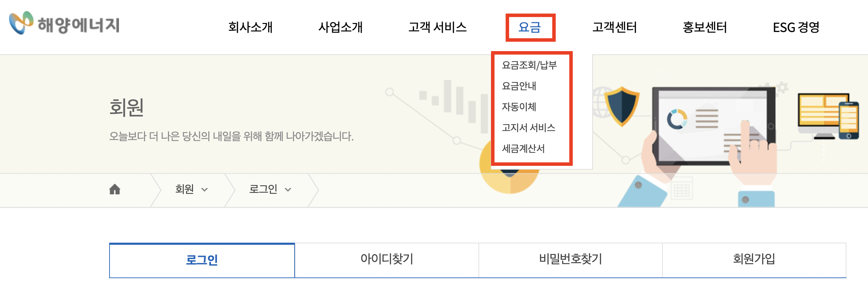Click the 해양에너지 company logo
The height and width of the screenshot is (299, 868).
64,24
